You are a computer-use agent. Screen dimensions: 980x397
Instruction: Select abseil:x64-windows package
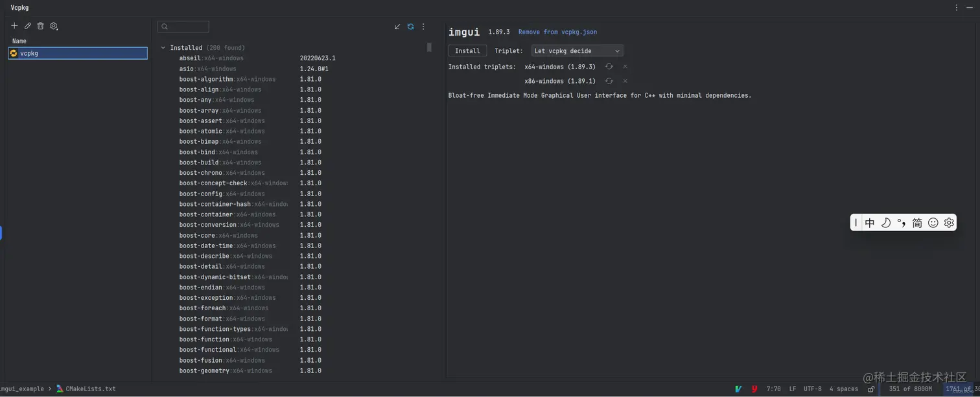click(x=257, y=58)
